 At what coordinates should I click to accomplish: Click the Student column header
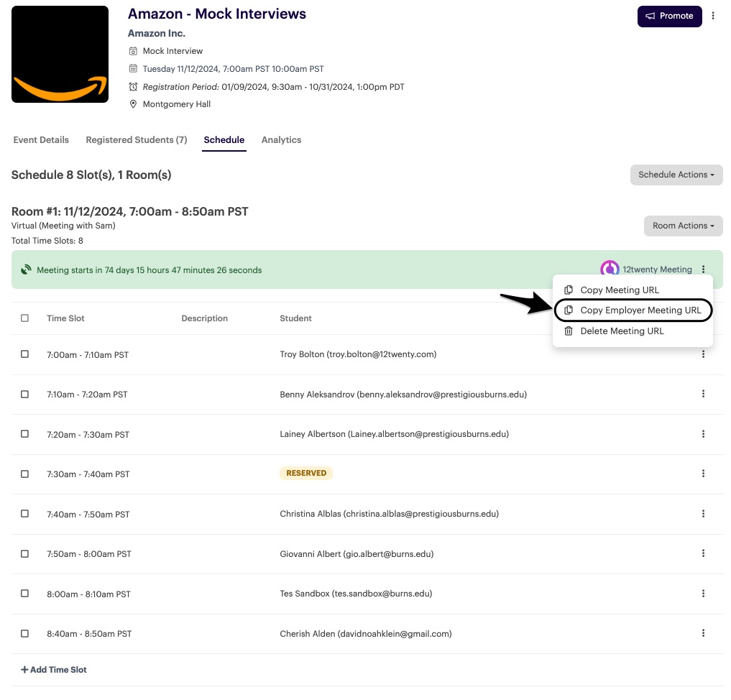point(295,318)
